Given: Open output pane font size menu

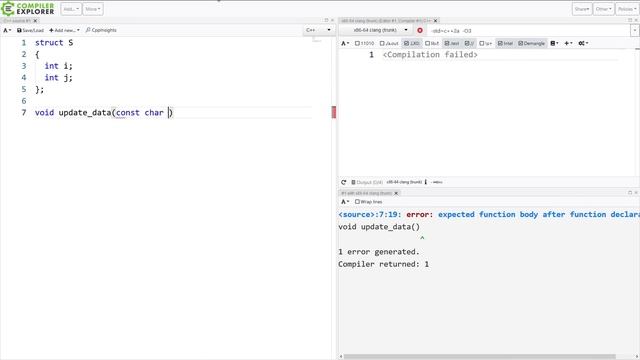Looking at the screenshot, I should [x=345, y=202].
